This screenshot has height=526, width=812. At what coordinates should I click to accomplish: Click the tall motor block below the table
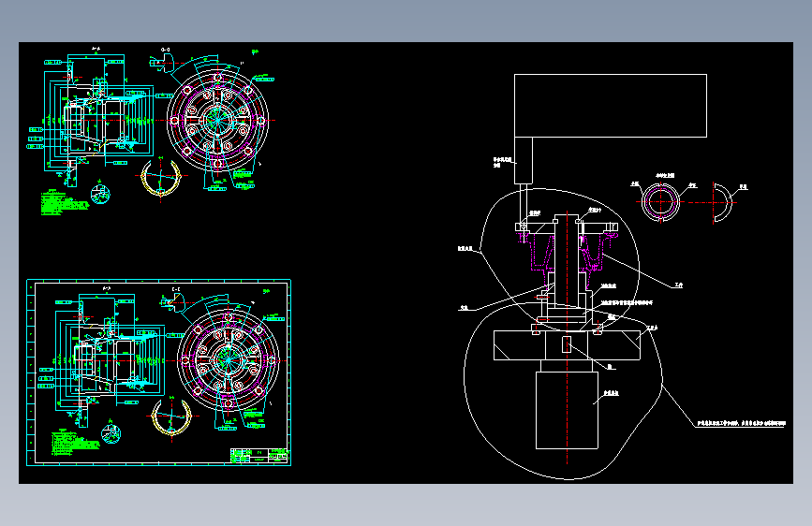click(x=567, y=410)
